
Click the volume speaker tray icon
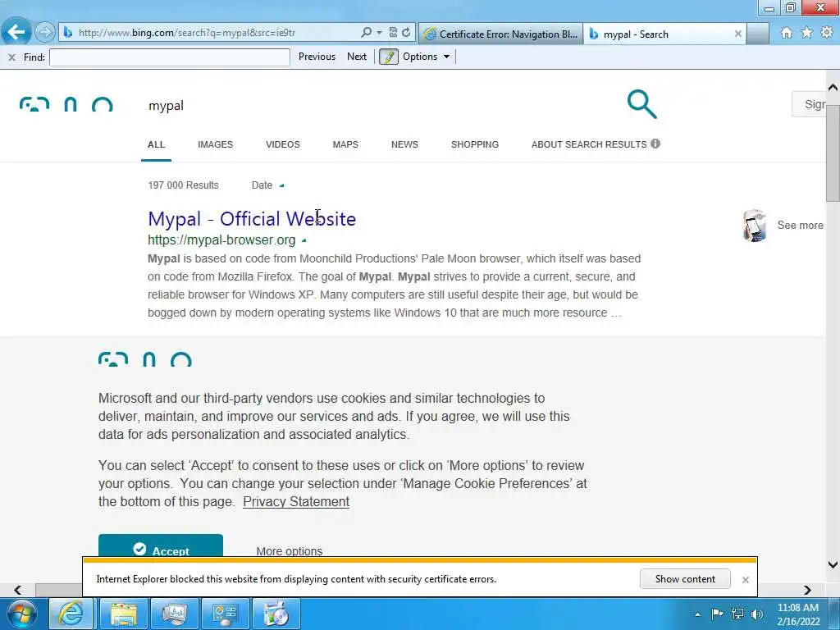pyautogui.click(x=757, y=614)
